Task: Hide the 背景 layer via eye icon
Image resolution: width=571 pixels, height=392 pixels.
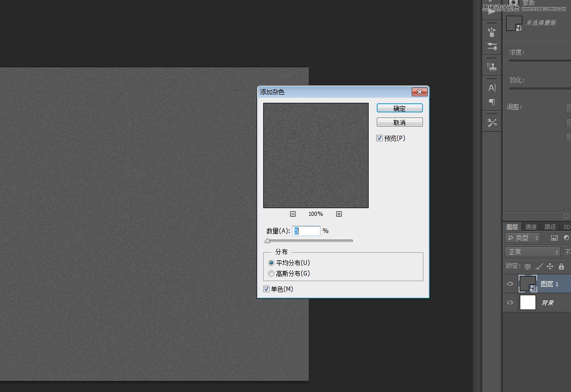Action: click(x=510, y=302)
